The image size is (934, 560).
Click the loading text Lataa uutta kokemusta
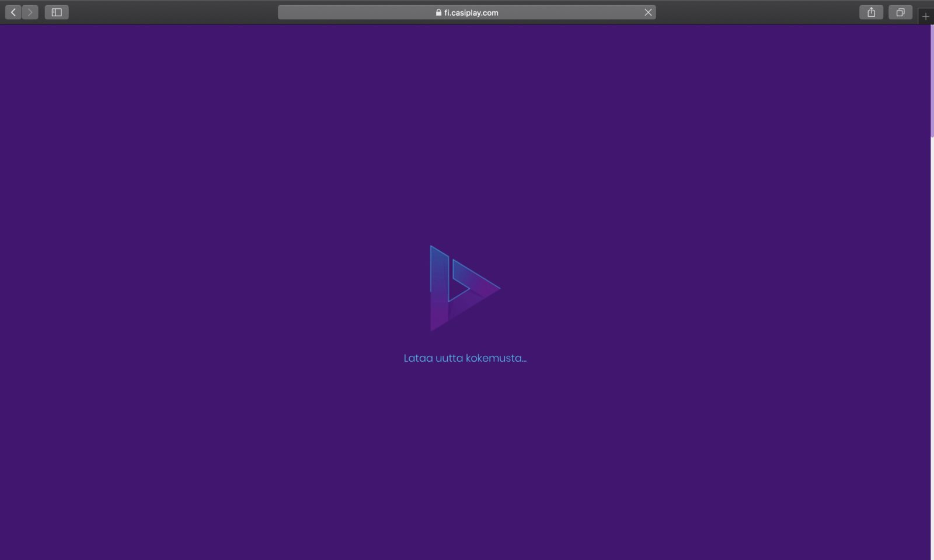point(465,358)
